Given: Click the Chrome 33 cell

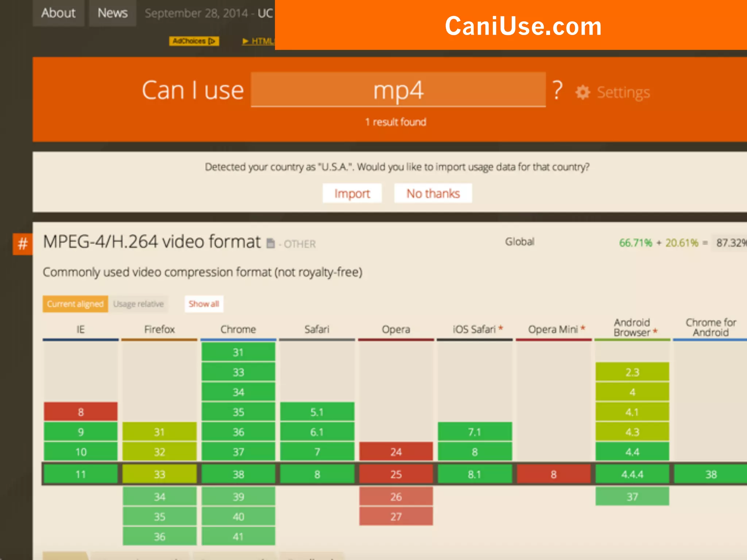Looking at the screenshot, I should tap(238, 372).
